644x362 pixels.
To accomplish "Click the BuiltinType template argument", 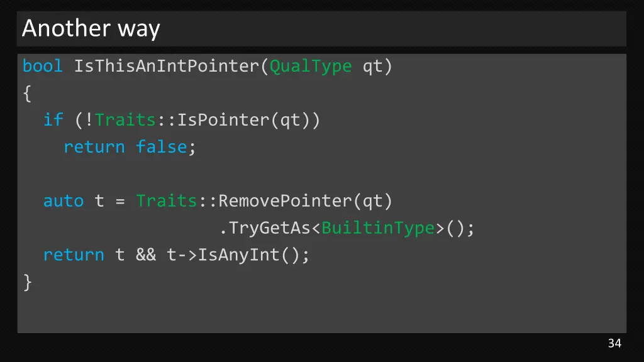I will (x=378, y=228).
